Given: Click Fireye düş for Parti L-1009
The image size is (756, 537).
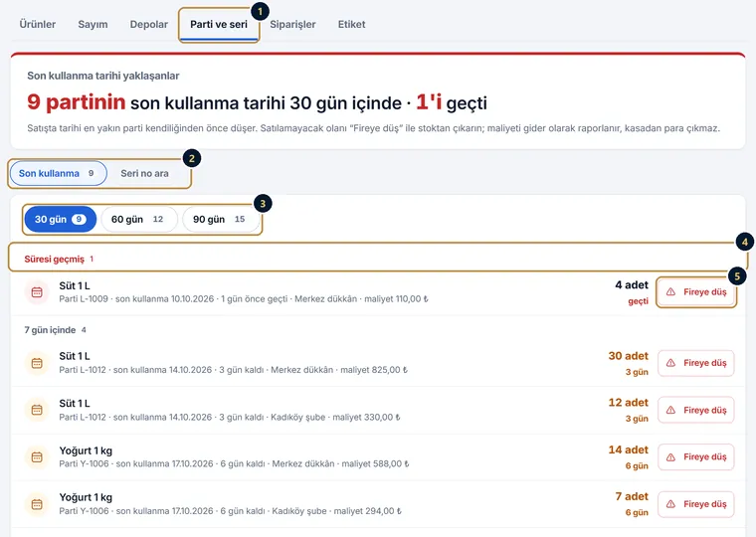Looking at the screenshot, I should coord(696,292).
